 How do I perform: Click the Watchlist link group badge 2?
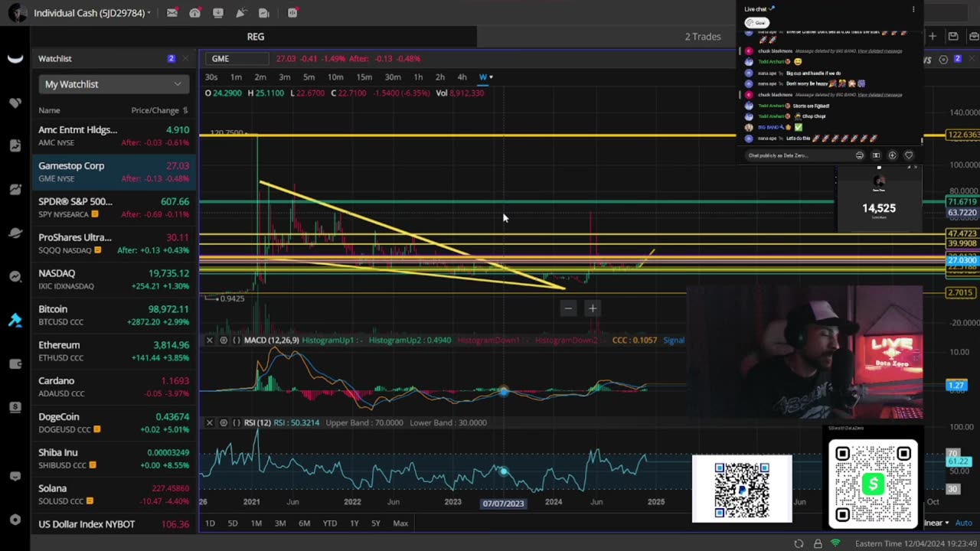point(171,58)
